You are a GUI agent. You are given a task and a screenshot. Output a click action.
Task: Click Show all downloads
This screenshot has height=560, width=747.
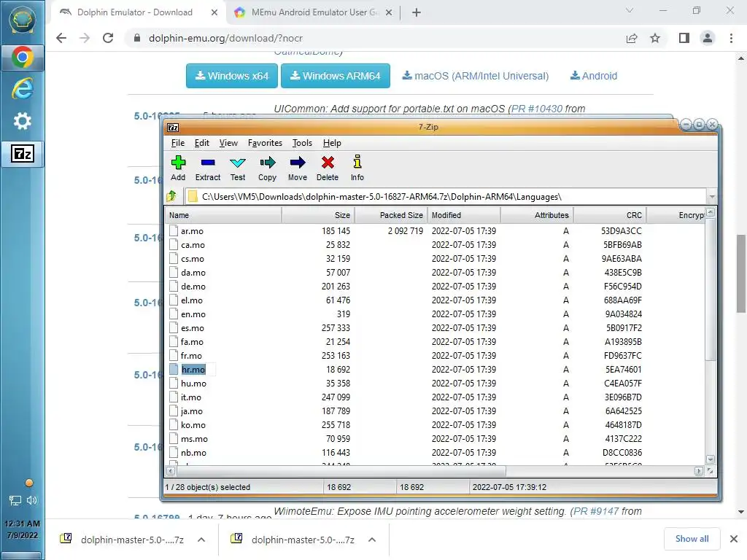point(692,539)
